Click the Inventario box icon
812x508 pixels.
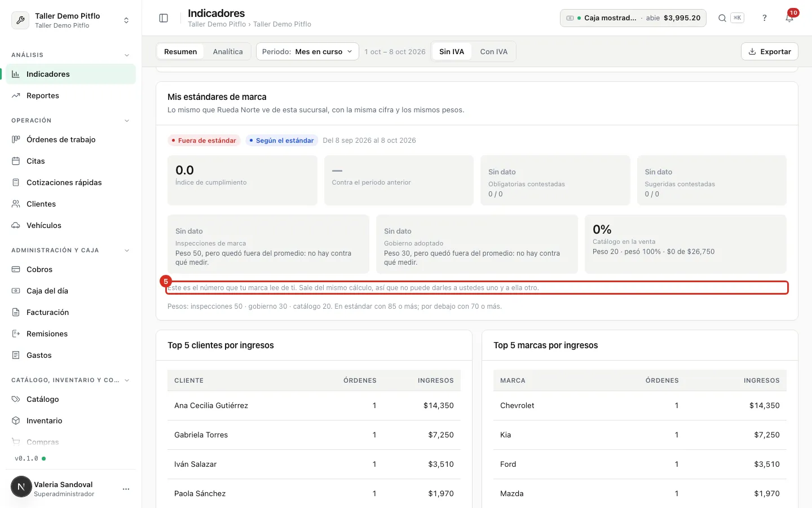[16, 421]
